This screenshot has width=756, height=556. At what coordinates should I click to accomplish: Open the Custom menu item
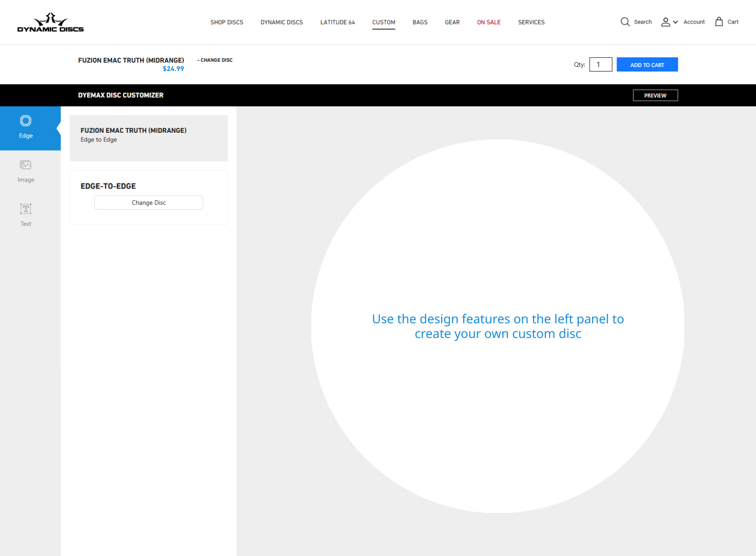(x=384, y=22)
